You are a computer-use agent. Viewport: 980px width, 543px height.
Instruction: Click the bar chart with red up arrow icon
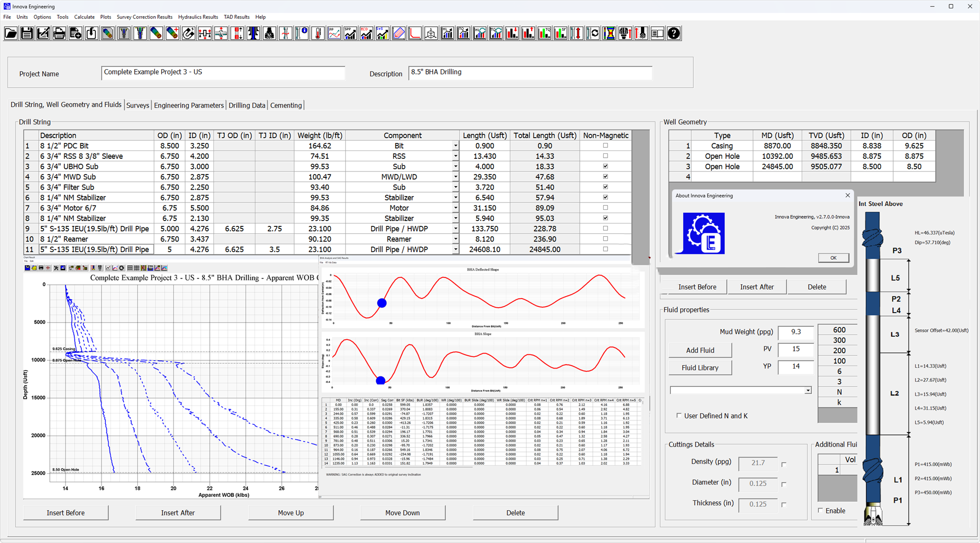(528, 33)
